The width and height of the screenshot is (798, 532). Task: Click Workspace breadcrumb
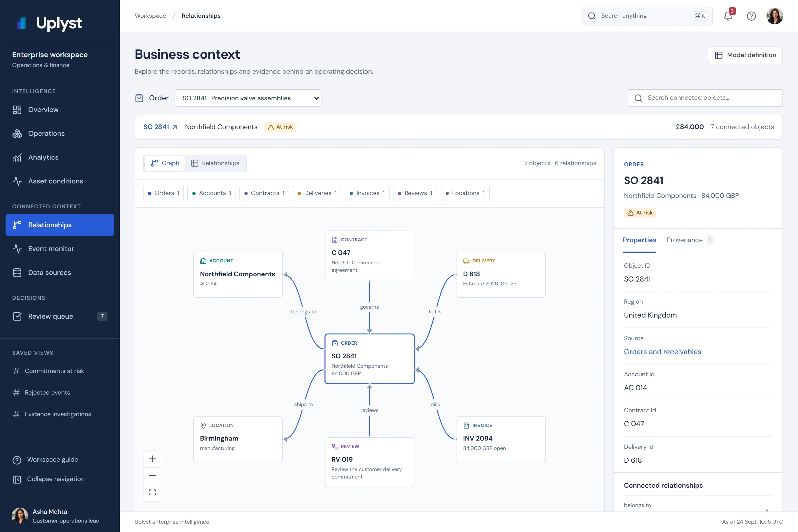[150, 16]
